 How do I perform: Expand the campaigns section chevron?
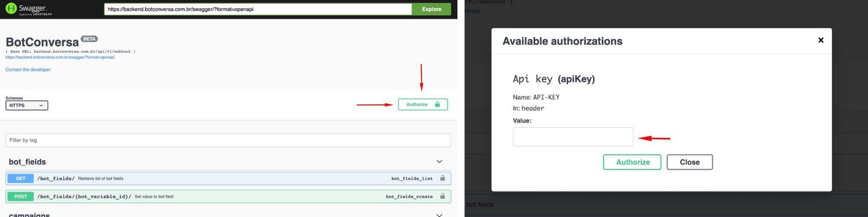[x=439, y=215]
